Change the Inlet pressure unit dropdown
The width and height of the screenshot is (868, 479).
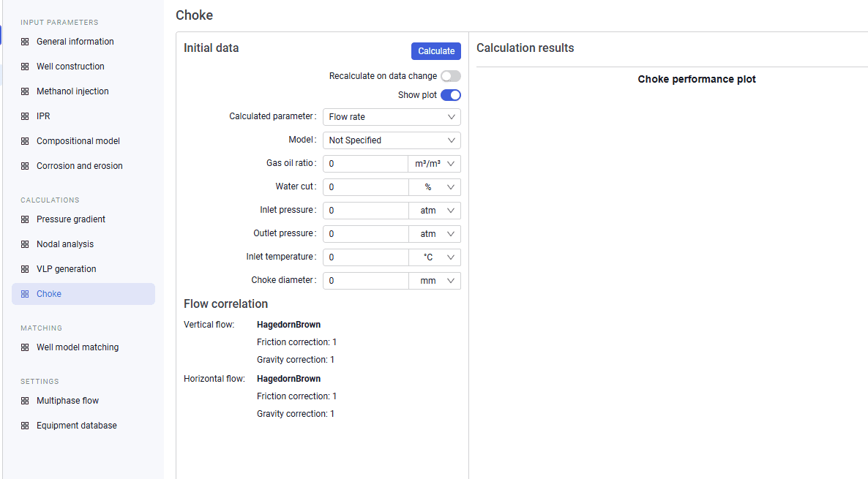point(435,211)
